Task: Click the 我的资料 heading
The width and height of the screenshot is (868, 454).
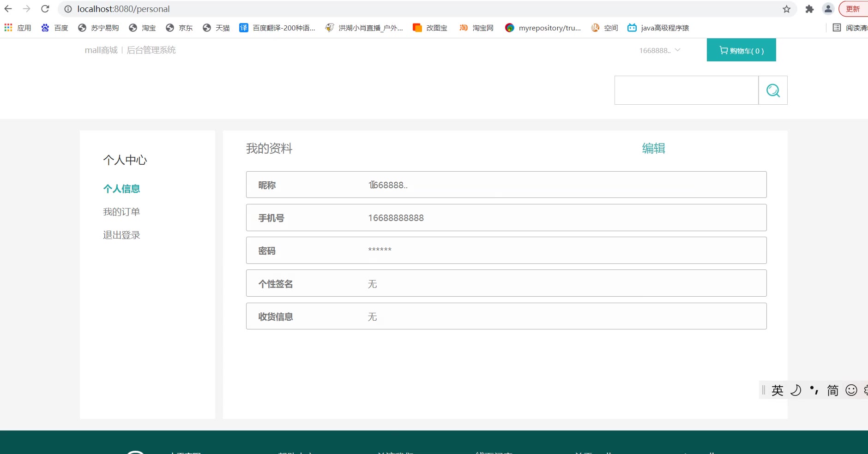Action: (269, 148)
